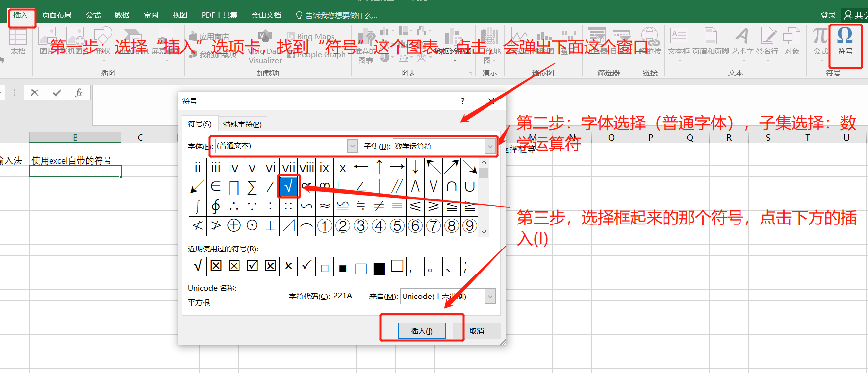
Task: Select the intersection ∩ symbol
Action: point(452,186)
